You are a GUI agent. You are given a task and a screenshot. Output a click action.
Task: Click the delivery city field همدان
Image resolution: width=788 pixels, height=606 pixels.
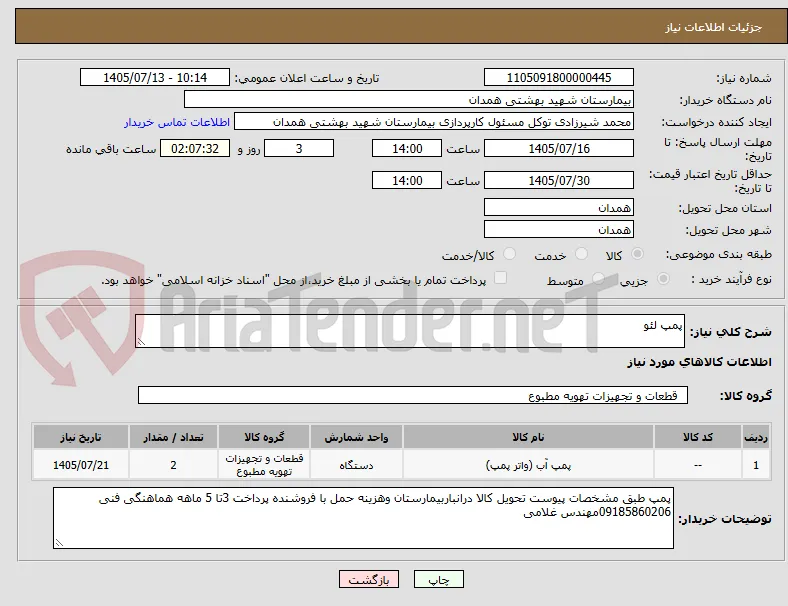point(558,230)
